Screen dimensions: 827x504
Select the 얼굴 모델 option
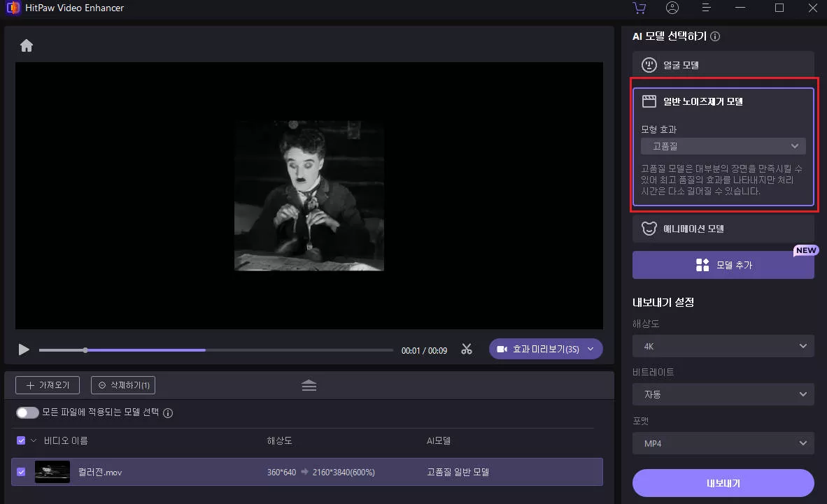coord(723,65)
